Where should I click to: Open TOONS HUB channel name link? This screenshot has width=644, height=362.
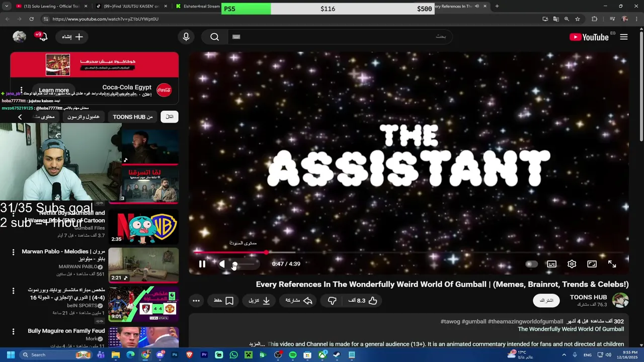(x=588, y=297)
